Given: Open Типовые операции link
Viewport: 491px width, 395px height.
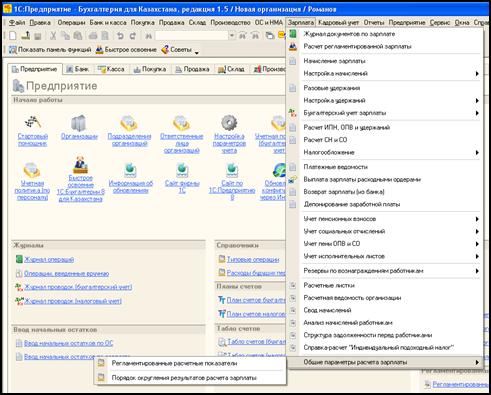Looking at the screenshot, I should pyautogui.click(x=253, y=259).
